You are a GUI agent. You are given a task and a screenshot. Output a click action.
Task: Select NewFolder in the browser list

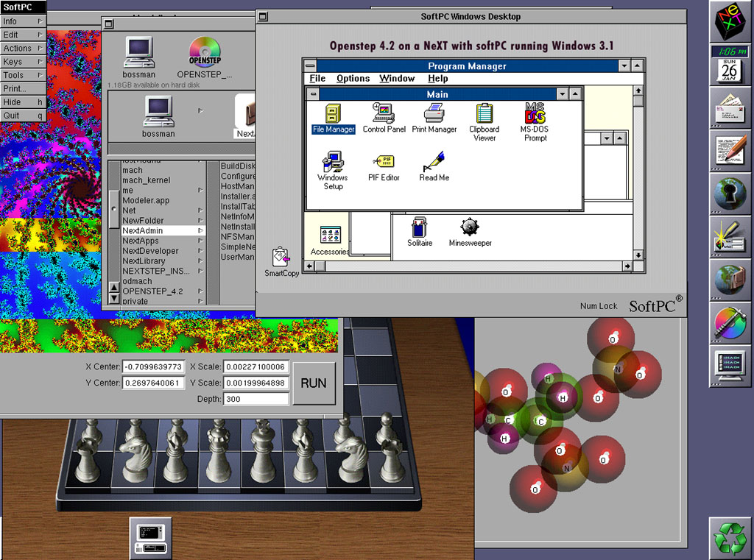point(163,221)
